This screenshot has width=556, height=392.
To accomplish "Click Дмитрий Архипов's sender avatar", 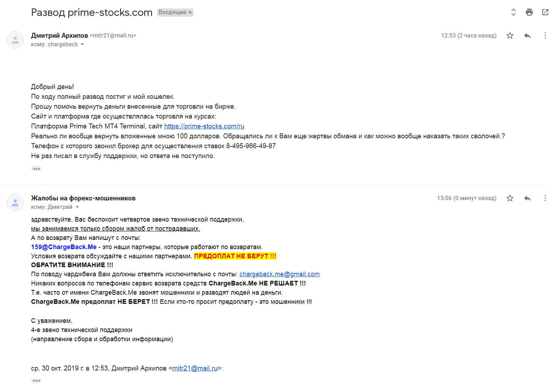I will pyautogui.click(x=15, y=40).
